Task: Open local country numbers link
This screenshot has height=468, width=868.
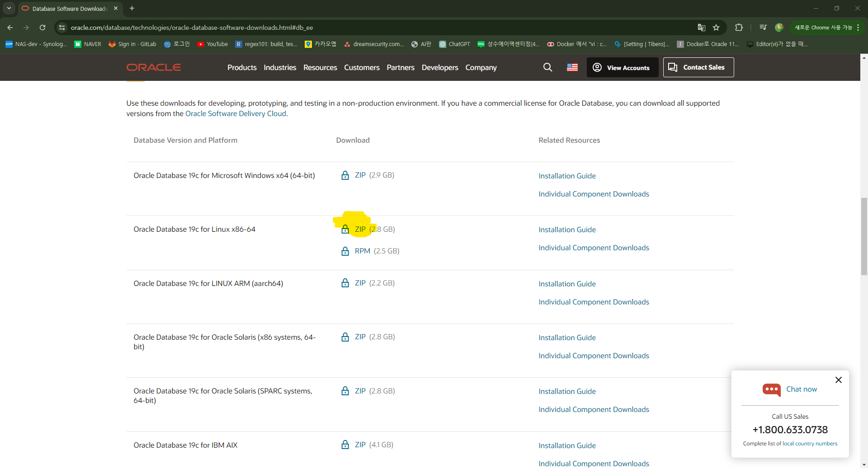Action: [x=810, y=444]
